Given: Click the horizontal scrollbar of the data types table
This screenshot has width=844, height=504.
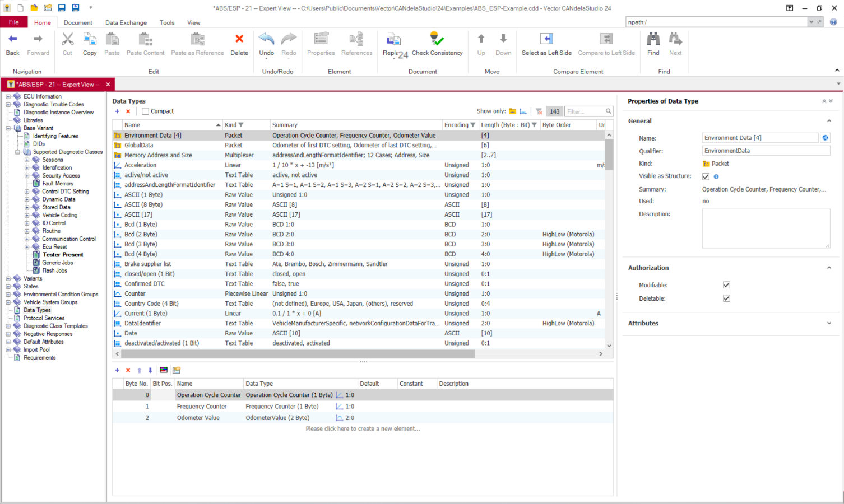Looking at the screenshot, I should tap(298, 354).
